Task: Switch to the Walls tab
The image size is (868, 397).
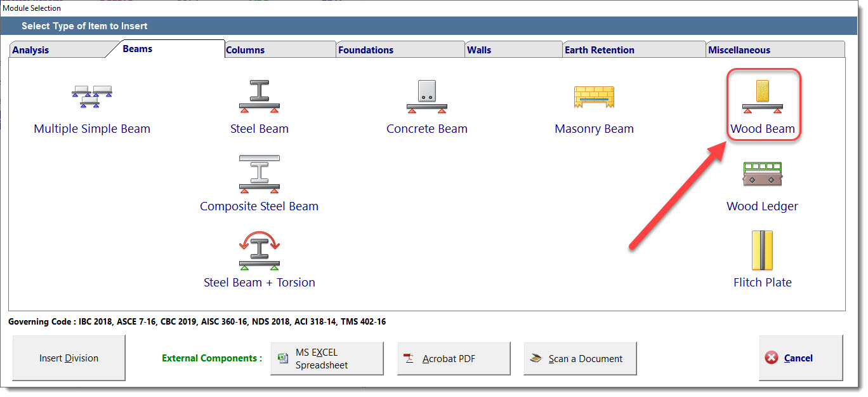Action: click(x=479, y=50)
